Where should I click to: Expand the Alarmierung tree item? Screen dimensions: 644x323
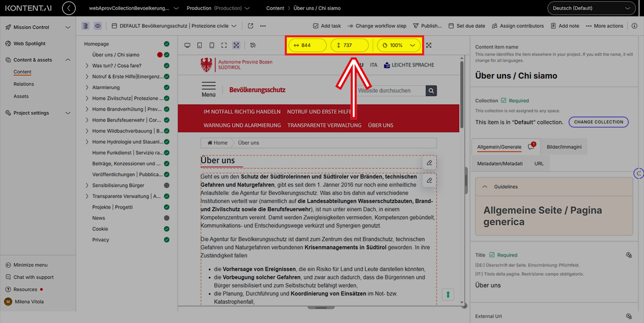87,87
